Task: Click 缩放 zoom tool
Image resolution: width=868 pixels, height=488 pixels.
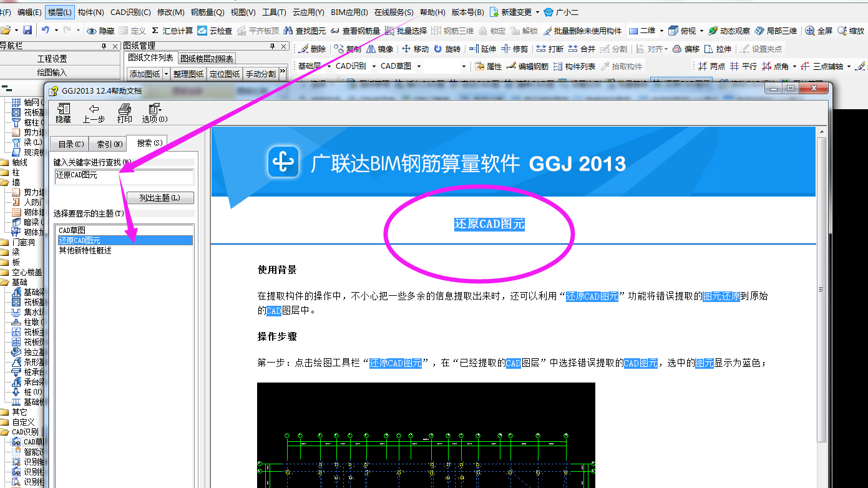Action: click(x=851, y=31)
